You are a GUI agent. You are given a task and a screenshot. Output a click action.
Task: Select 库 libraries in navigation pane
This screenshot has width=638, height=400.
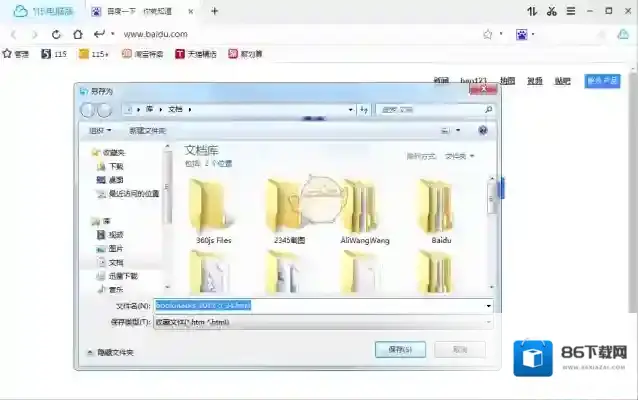click(101, 221)
